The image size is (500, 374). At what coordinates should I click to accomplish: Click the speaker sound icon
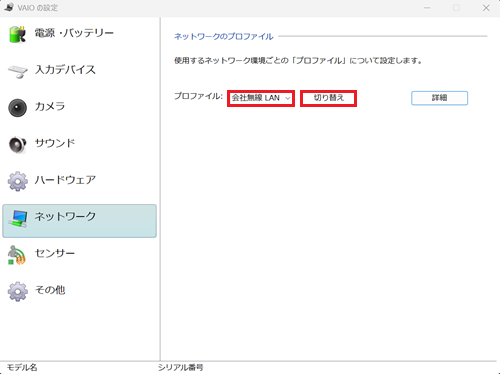[17, 145]
